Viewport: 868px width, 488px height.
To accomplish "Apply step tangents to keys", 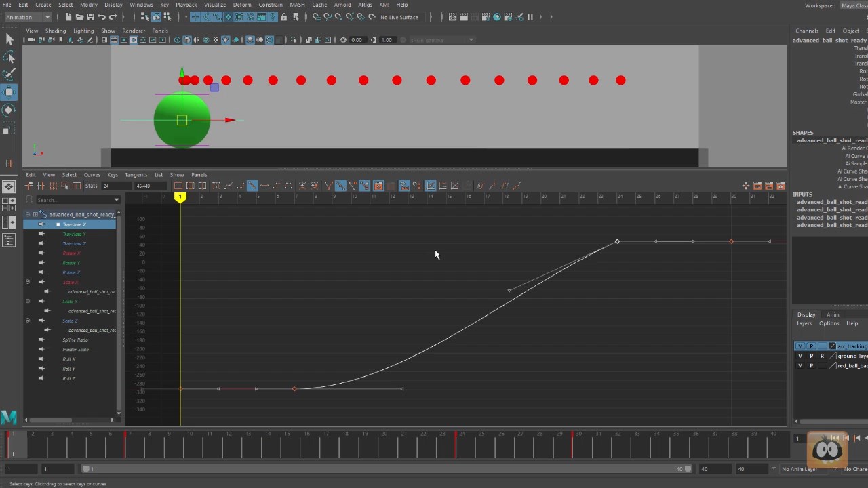I will pos(277,186).
